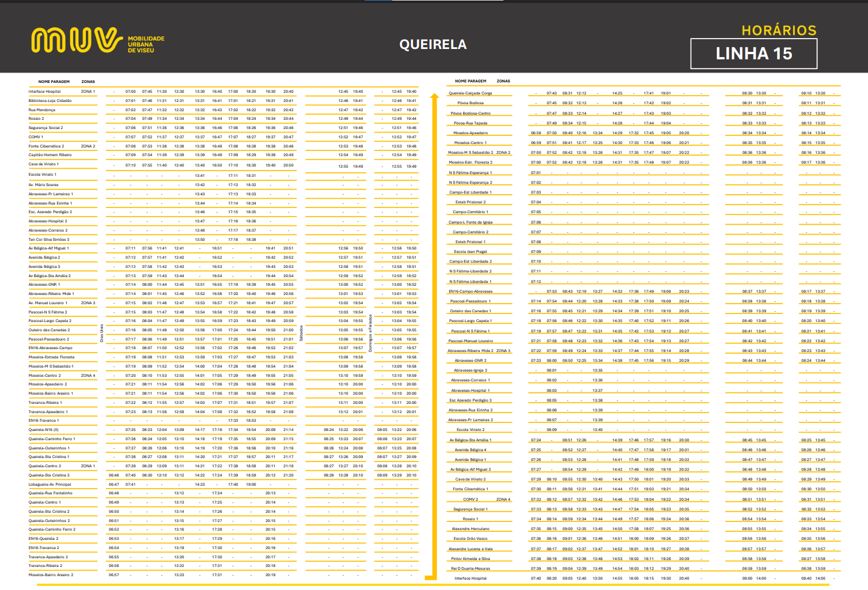Image resolution: width=868 pixels, height=590 pixels.
Task: Click the Alexandre Herculano stop name
Action: (x=470, y=529)
